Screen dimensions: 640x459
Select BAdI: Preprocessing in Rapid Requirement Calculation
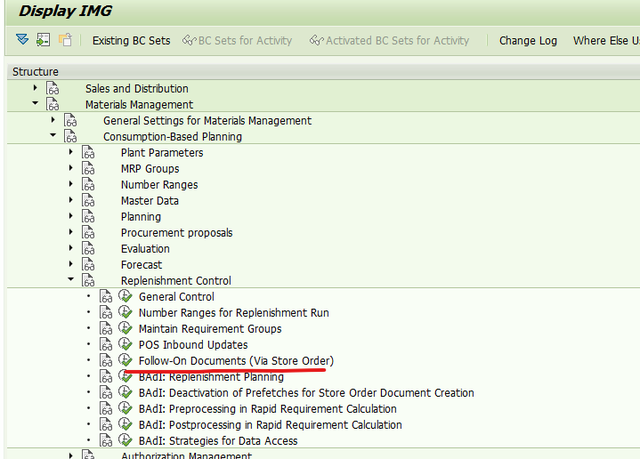point(267,409)
